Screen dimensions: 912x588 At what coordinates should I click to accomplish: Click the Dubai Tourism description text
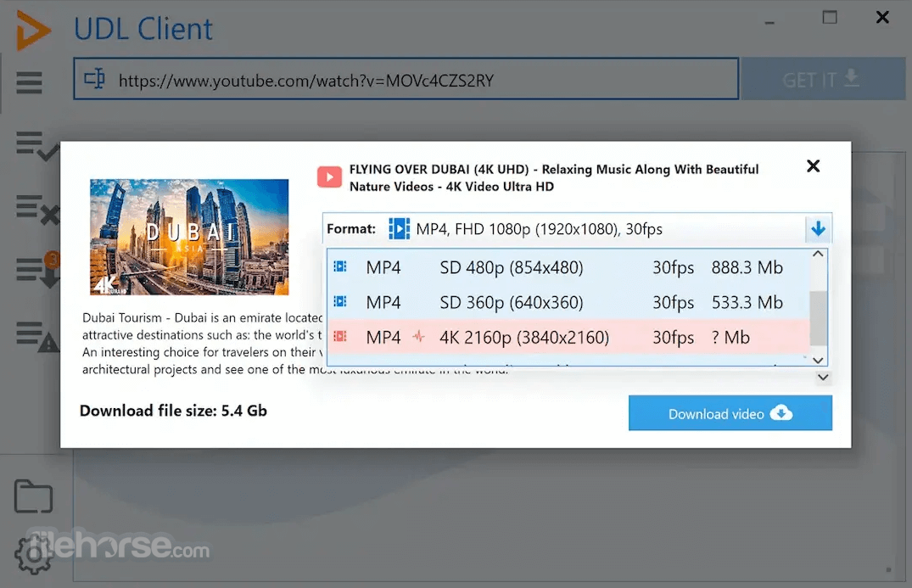(x=202, y=344)
